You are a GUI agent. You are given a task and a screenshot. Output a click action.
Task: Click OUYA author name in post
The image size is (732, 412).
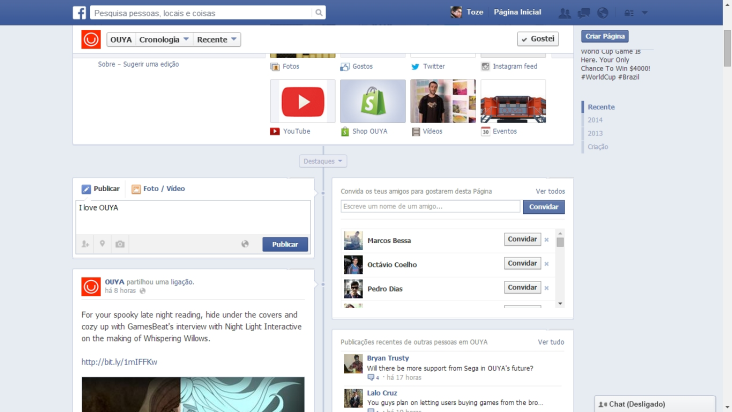(114, 282)
